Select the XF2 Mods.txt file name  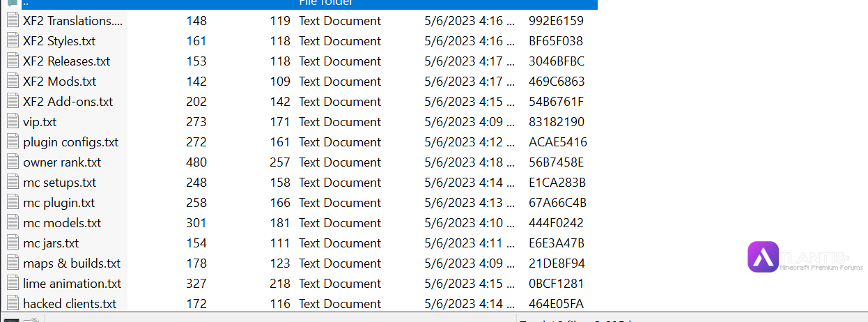click(x=59, y=82)
